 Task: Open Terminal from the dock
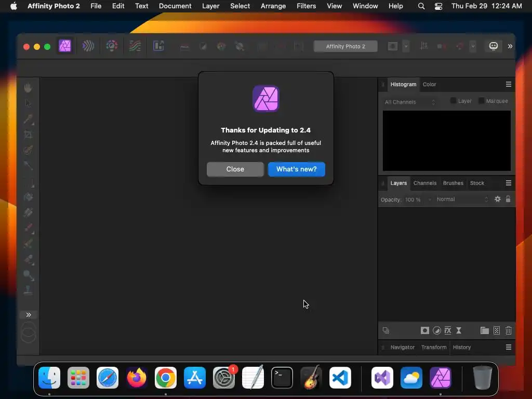click(x=282, y=378)
